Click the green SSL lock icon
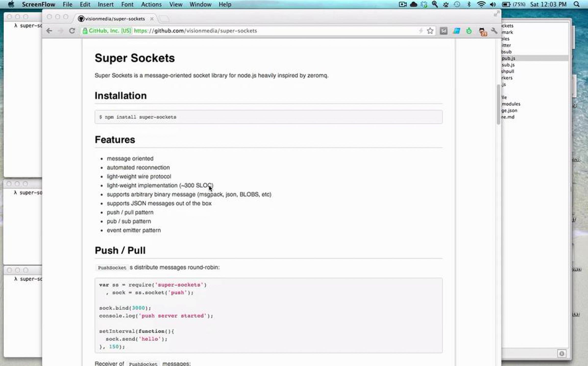This screenshot has width=588, height=366. [x=85, y=31]
